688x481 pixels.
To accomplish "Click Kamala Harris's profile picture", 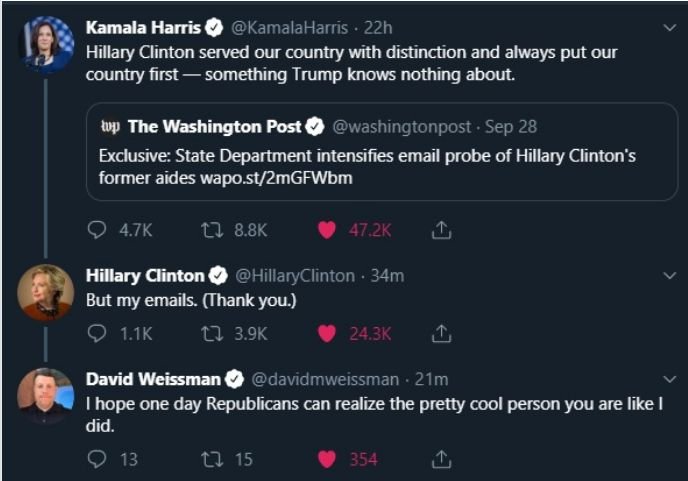I will [46, 45].
